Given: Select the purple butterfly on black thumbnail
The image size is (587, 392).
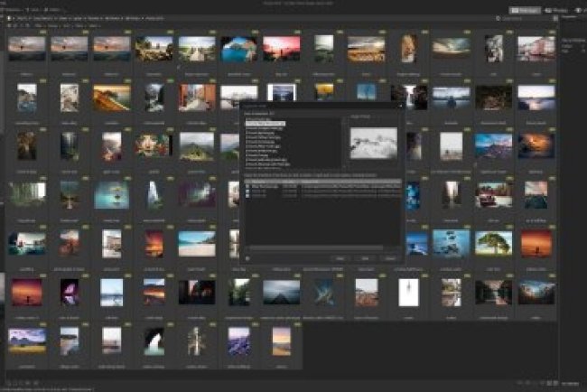Looking at the screenshot, I should (70, 292).
